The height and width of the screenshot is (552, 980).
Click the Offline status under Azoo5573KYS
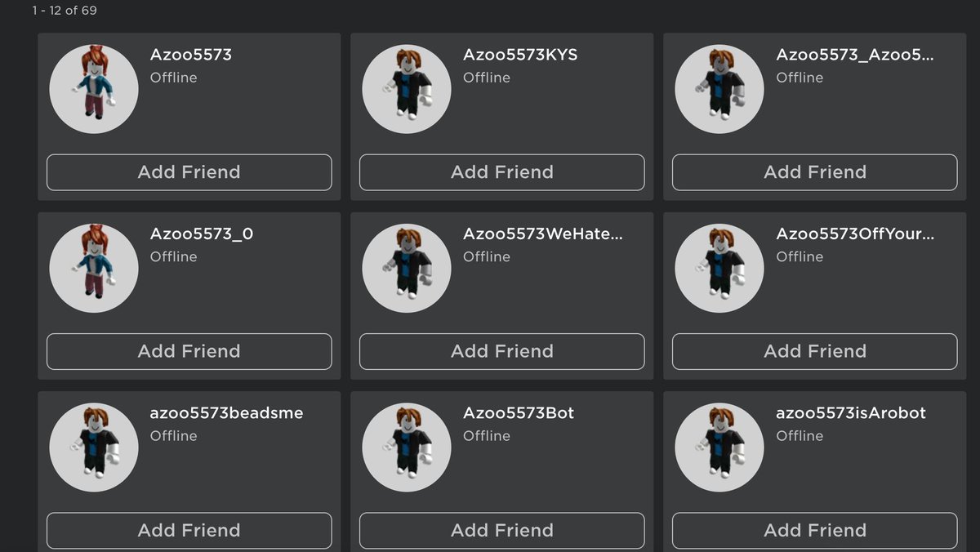pyautogui.click(x=487, y=78)
